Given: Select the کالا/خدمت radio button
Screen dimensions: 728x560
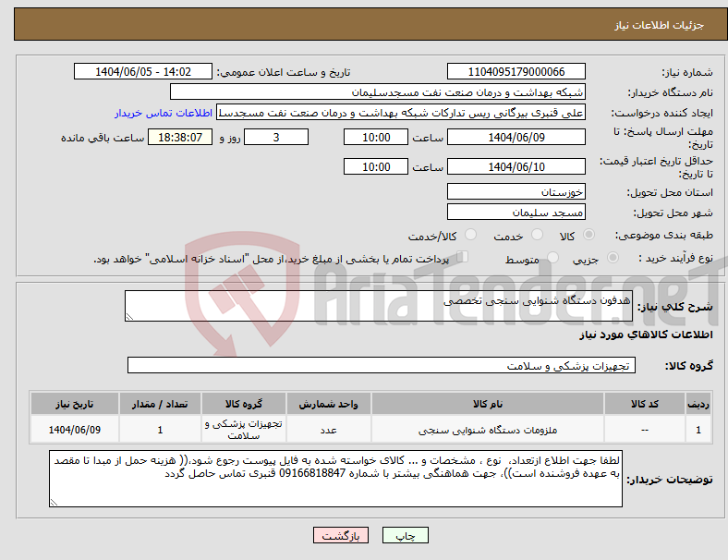Looking at the screenshot, I should pyautogui.click(x=471, y=235).
